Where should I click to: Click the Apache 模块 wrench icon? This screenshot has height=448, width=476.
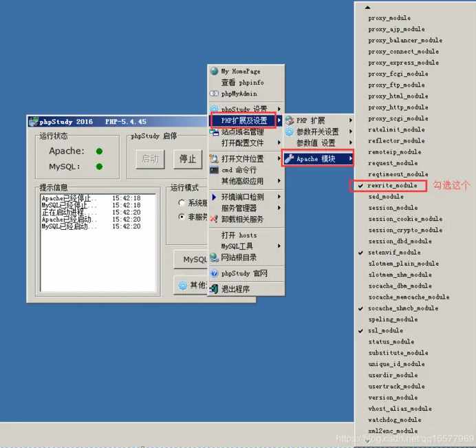pos(290,158)
